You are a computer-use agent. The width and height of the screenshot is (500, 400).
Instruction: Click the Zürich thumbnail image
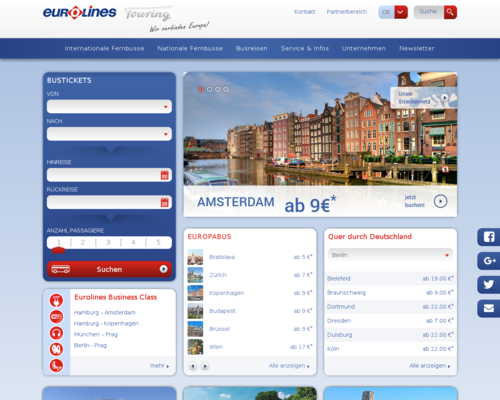(195, 275)
